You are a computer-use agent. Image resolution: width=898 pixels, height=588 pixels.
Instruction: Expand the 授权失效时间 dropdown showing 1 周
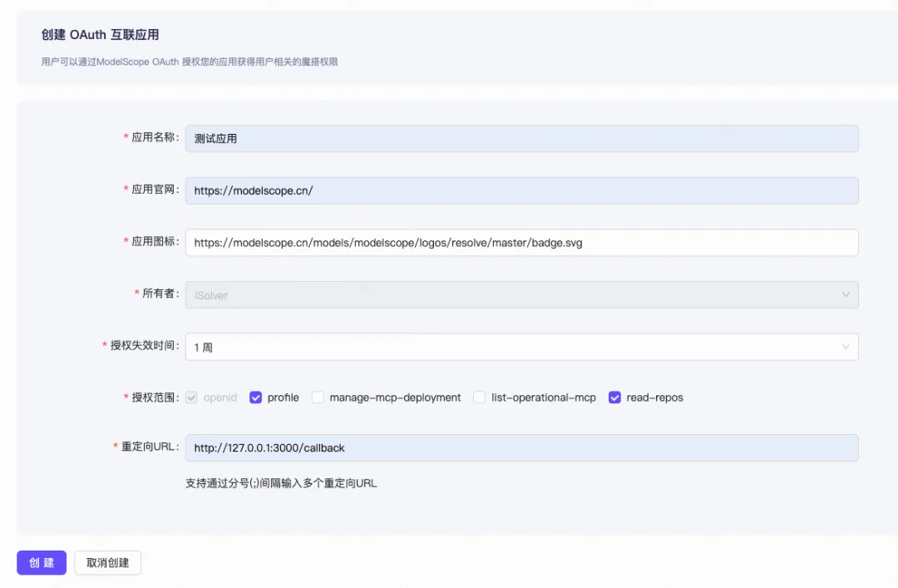pyautogui.click(x=521, y=348)
